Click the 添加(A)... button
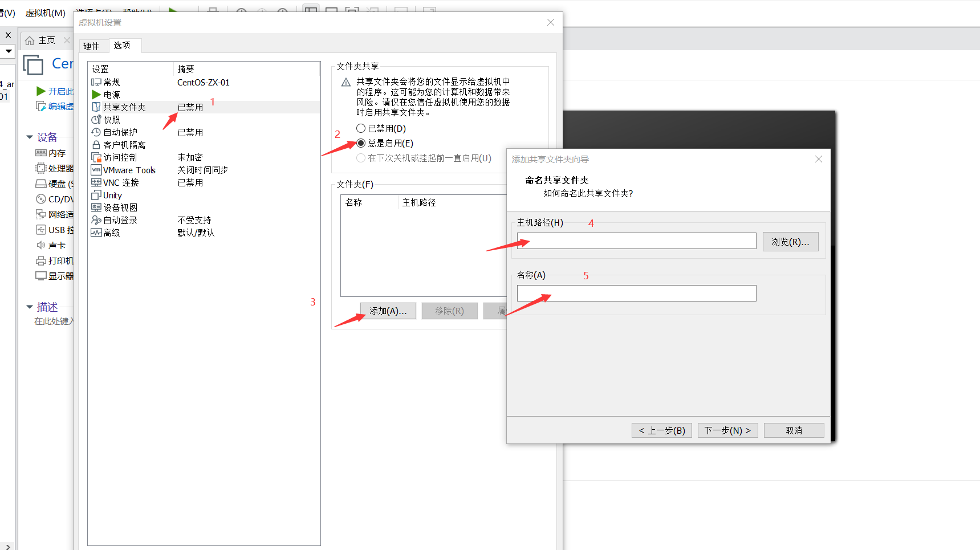Viewport: 980px width, 550px height. pos(388,311)
